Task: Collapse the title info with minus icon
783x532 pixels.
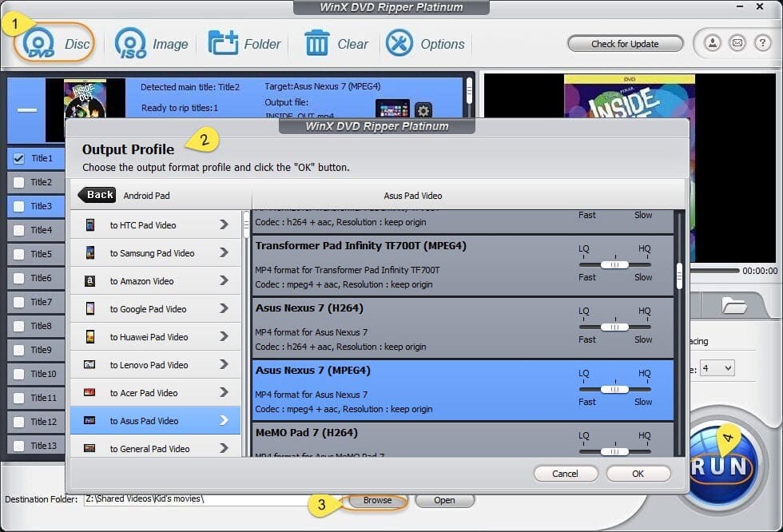Action: (x=27, y=109)
